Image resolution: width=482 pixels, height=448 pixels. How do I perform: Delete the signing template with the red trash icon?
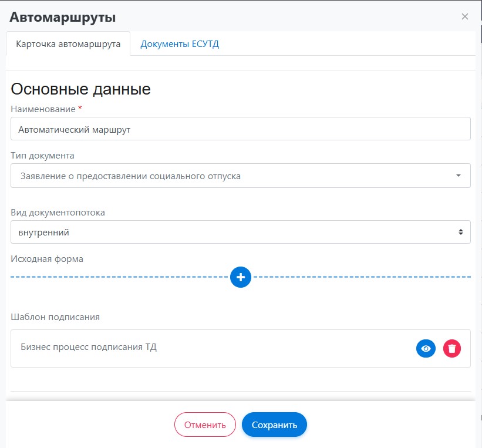451,348
